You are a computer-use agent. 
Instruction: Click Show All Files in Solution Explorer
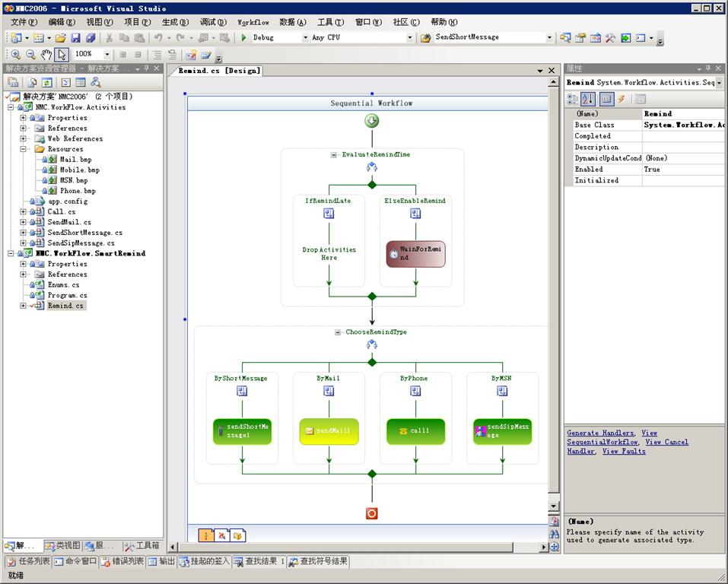point(32,83)
